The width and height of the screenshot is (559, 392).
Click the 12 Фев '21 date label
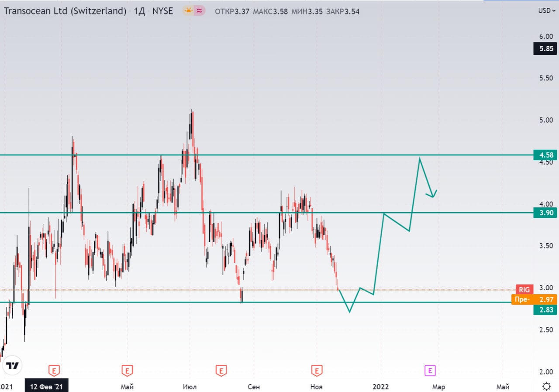[x=47, y=387]
